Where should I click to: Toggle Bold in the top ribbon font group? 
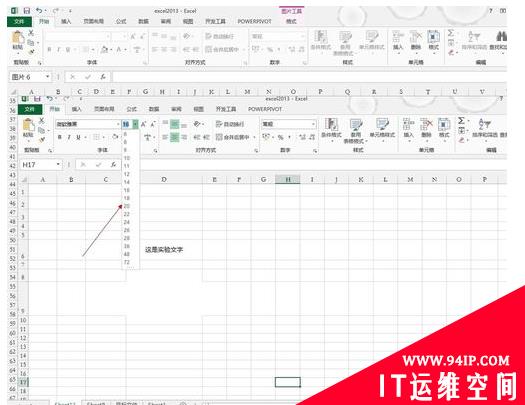click(x=50, y=50)
